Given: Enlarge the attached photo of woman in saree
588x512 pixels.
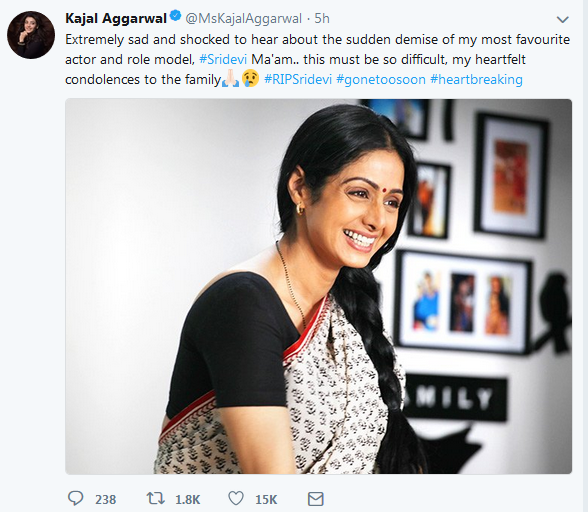Looking at the screenshot, I should click(318, 286).
